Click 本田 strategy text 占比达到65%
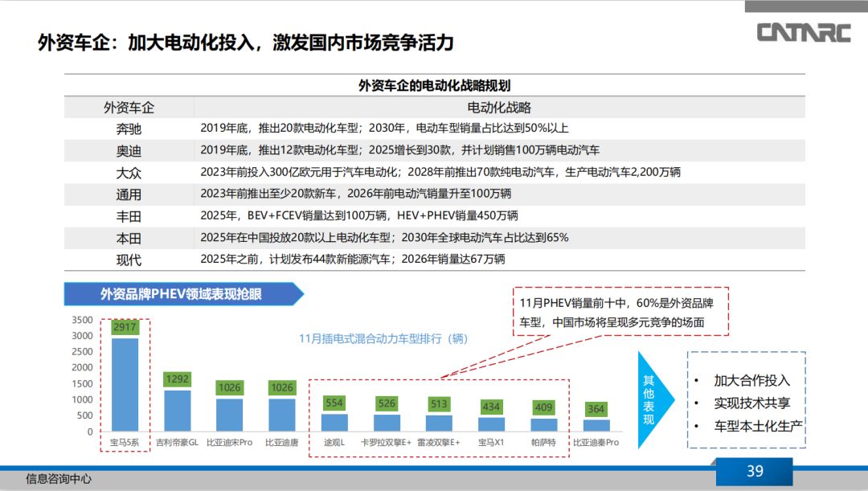The height and width of the screenshot is (491, 868). [384, 238]
